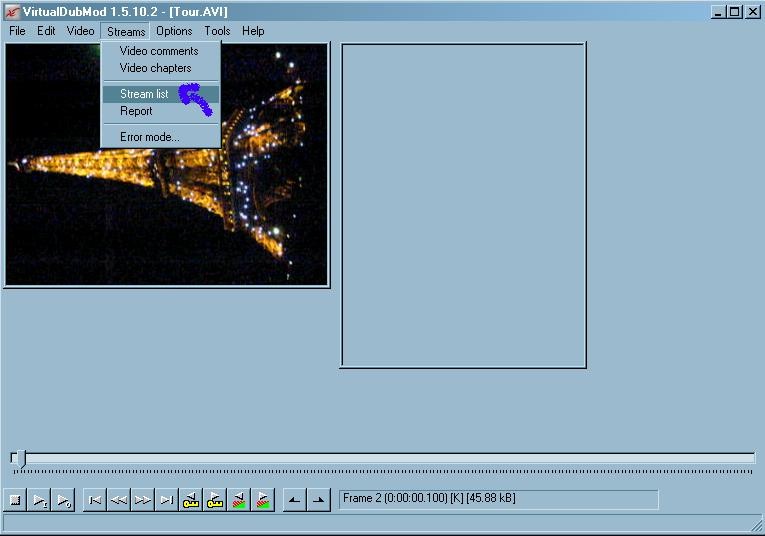
Task: Play the input video preview
Action: (40, 500)
